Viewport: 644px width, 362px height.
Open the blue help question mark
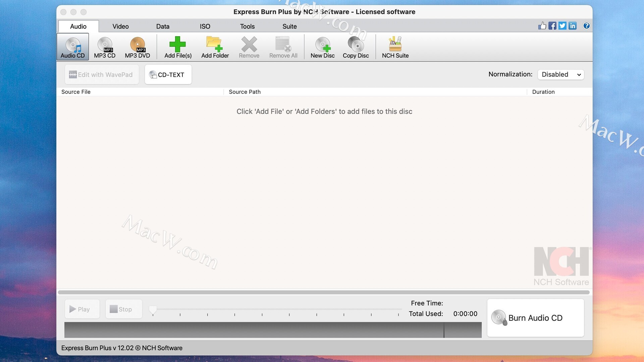(586, 26)
